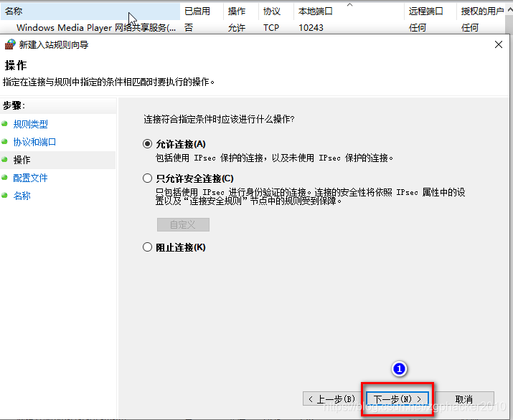
Task: Open the 规则类型 step link
Action: [30, 124]
